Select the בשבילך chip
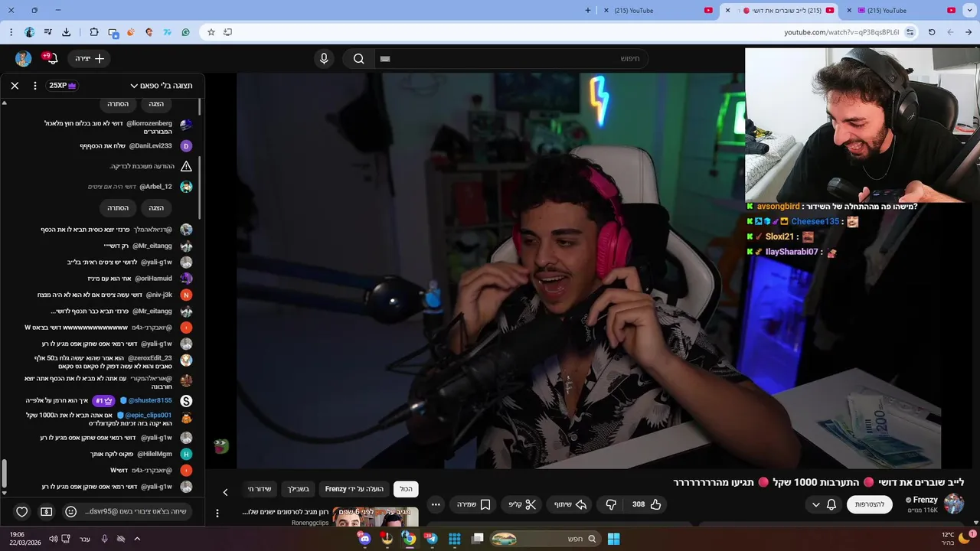Screen dimensions: 980x551 point(299,489)
